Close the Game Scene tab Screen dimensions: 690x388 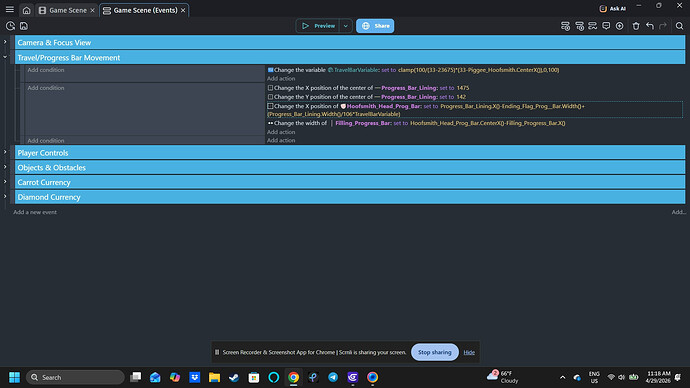[x=92, y=10]
